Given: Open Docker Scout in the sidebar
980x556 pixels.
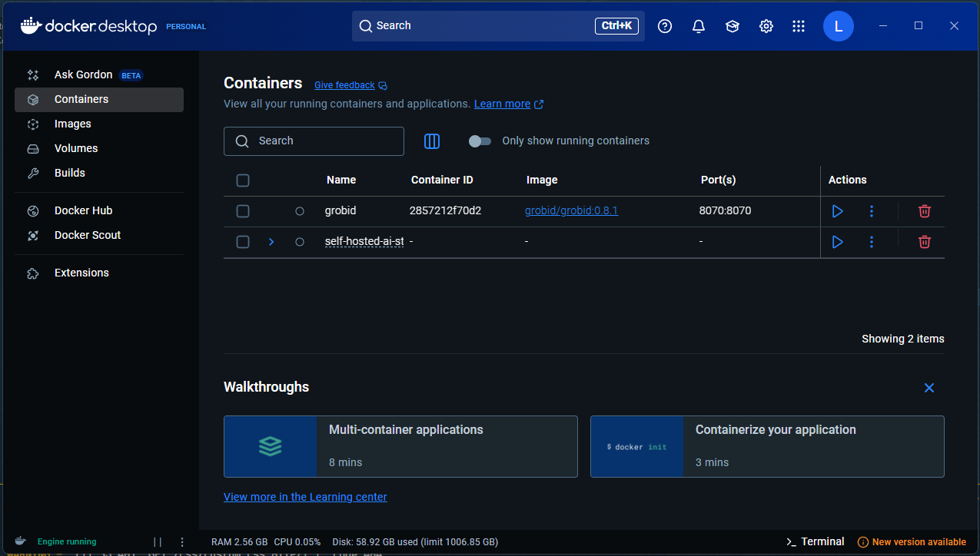Looking at the screenshot, I should [x=99, y=235].
